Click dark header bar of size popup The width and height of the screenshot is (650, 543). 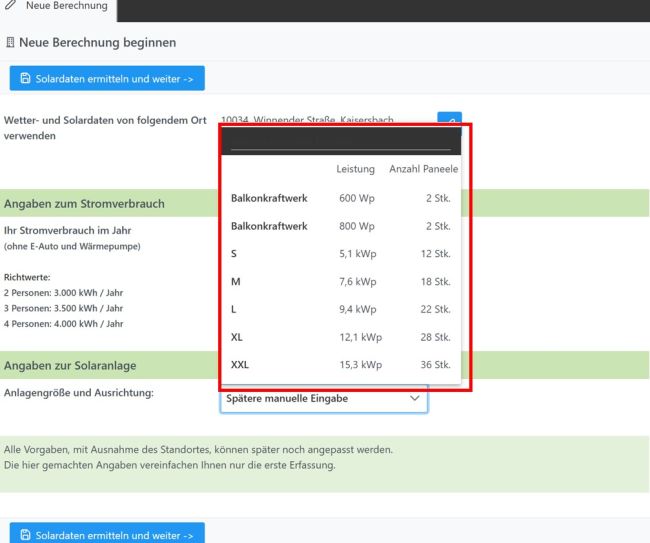point(340,140)
